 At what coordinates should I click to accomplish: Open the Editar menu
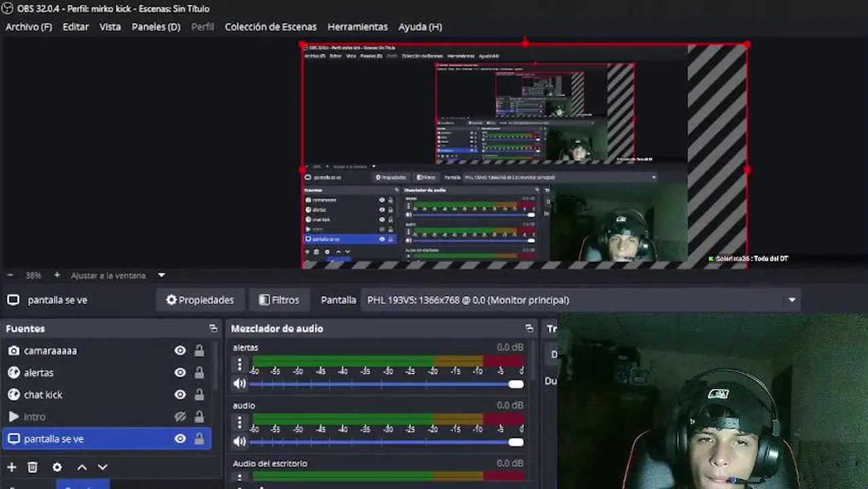(75, 26)
